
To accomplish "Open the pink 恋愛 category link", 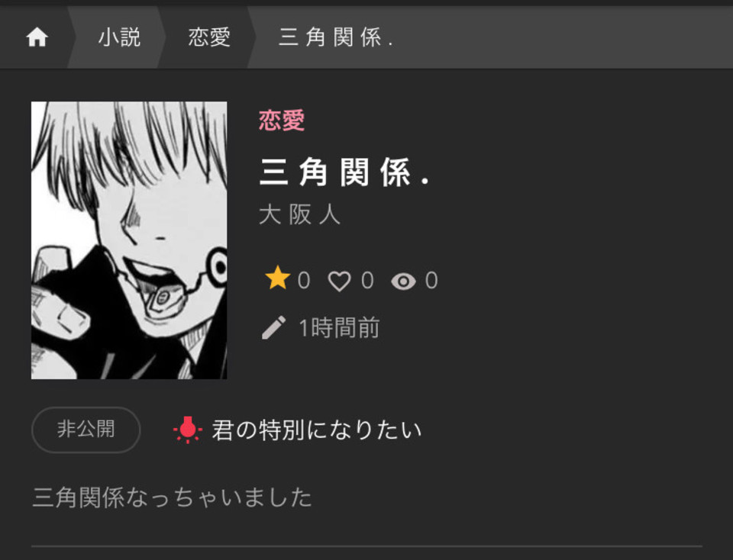I will (282, 121).
